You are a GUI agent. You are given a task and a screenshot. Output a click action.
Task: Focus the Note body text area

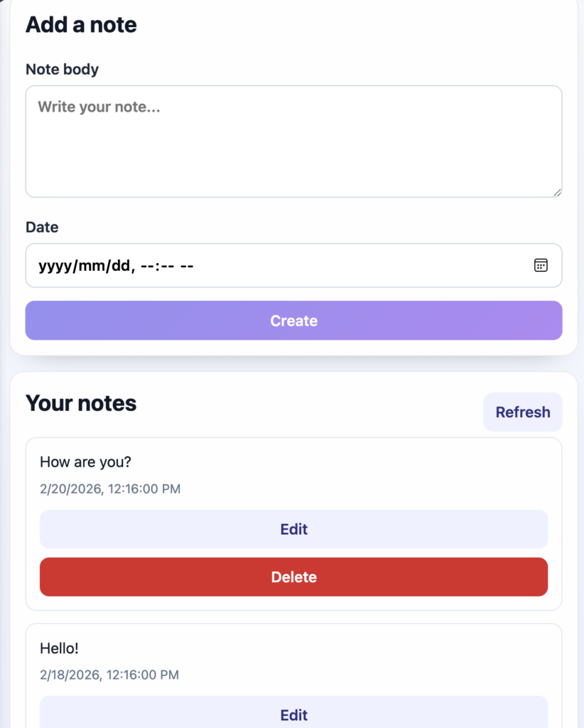point(293,141)
